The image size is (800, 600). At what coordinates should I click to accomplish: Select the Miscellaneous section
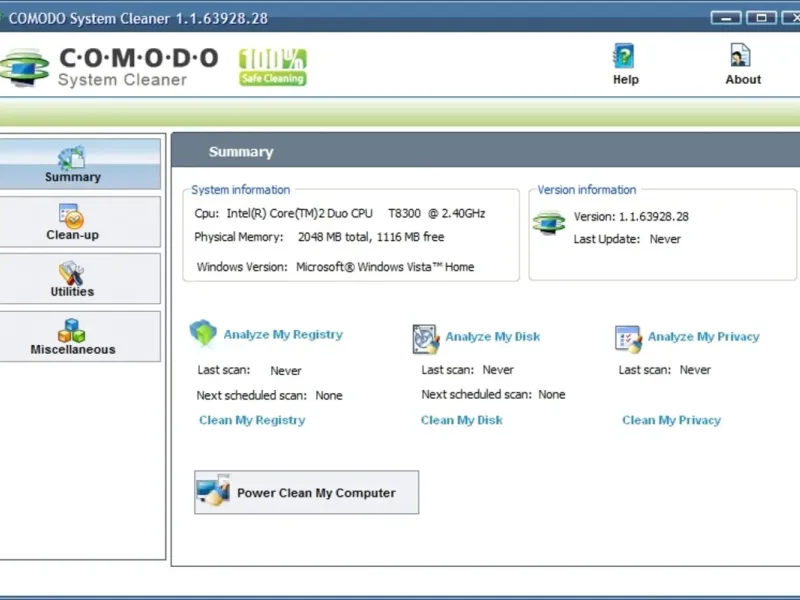click(79, 337)
